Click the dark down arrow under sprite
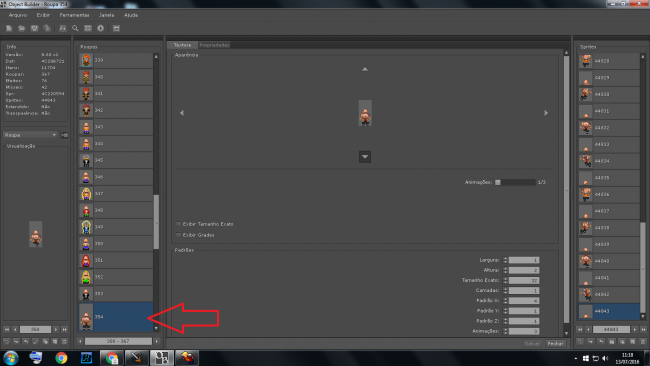Screen dimensions: 650x366 (x=365, y=157)
